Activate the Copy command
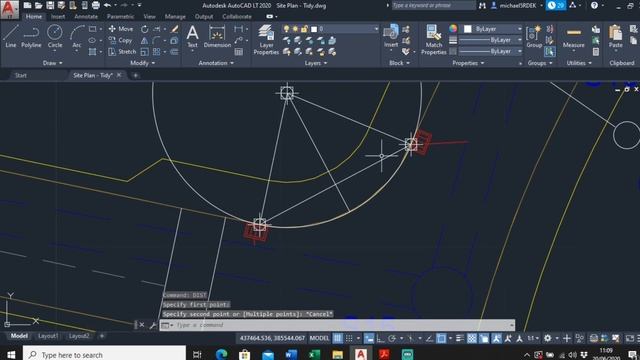Viewport: 640px width, 360px height. 120,40
